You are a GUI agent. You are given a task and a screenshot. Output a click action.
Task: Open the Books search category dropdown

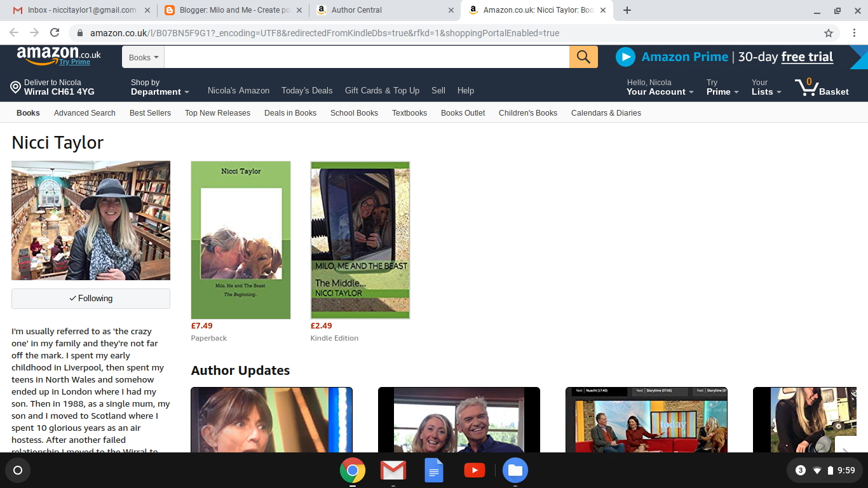tap(143, 57)
